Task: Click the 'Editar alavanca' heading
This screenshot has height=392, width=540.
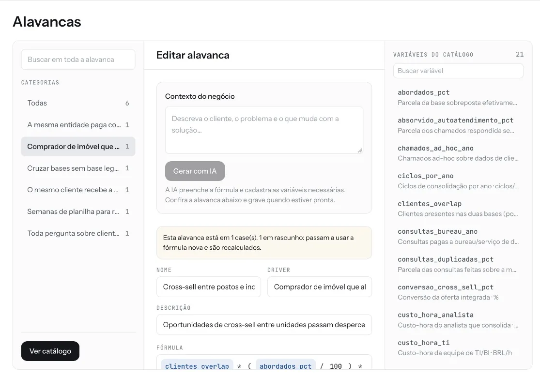Action: click(193, 55)
